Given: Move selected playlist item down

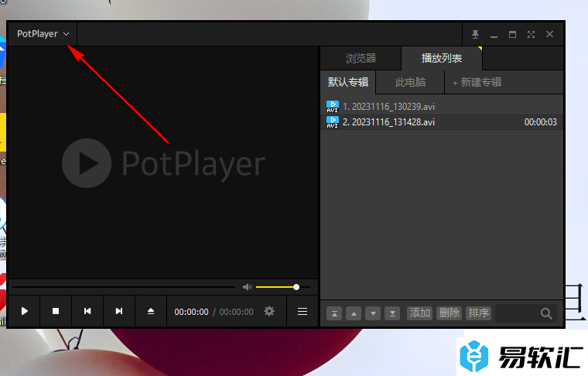Looking at the screenshot, I should click(x=373, y=313).
